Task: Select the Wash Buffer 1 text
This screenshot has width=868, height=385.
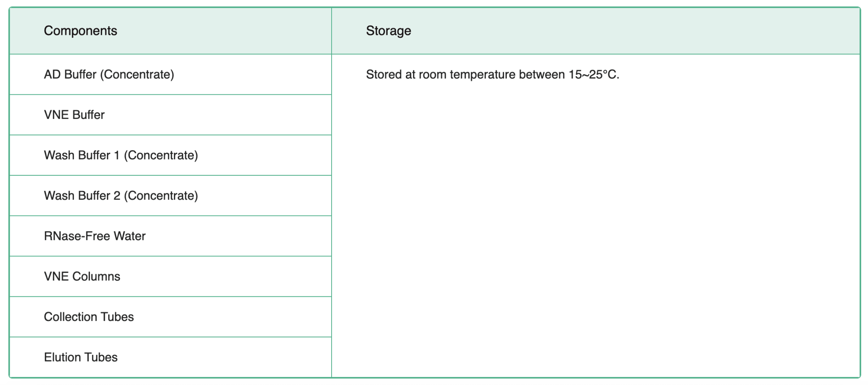Action: tap(82, 155)
